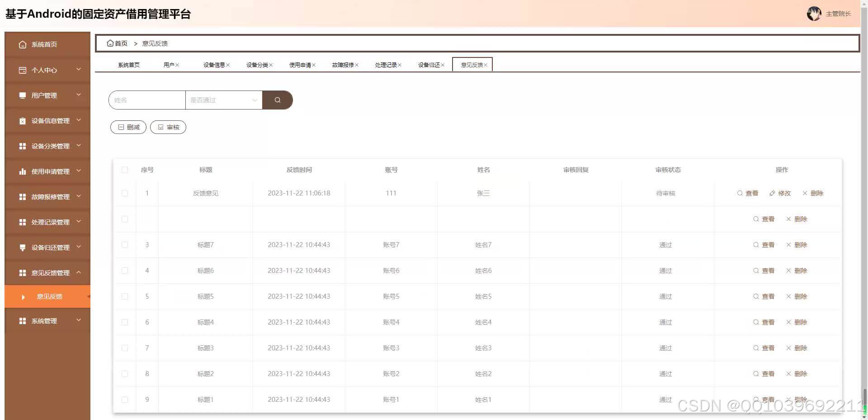The image size is (868, 420).
Task: Click 用户管理 monitor icon in sidebar
Action: (x=23, y=95)
